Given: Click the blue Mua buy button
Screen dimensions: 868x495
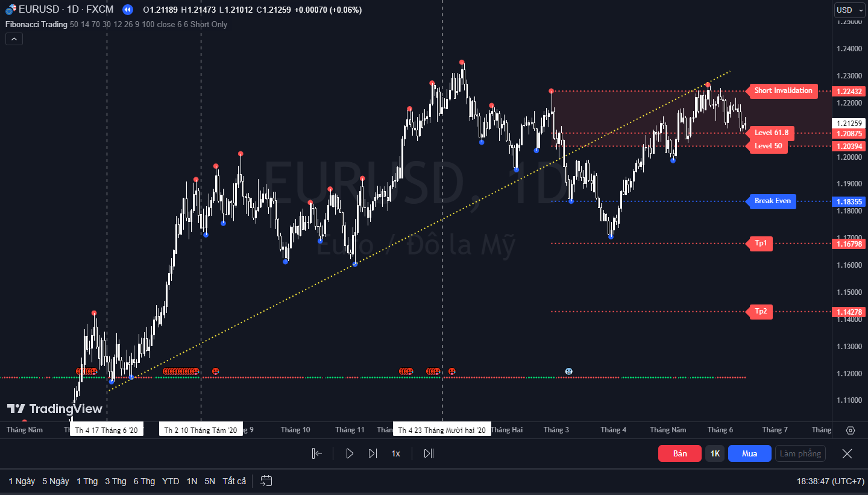Looking at the screenshot, I should pos(750,453).
